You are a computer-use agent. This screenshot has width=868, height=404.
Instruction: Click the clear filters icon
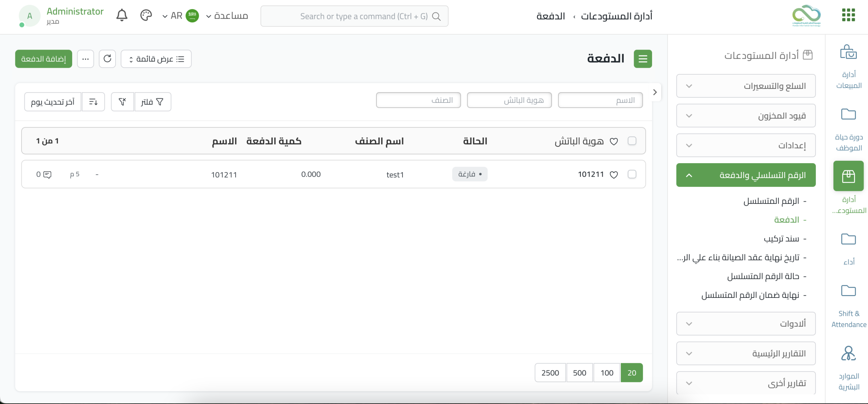(x=122, y=102)
